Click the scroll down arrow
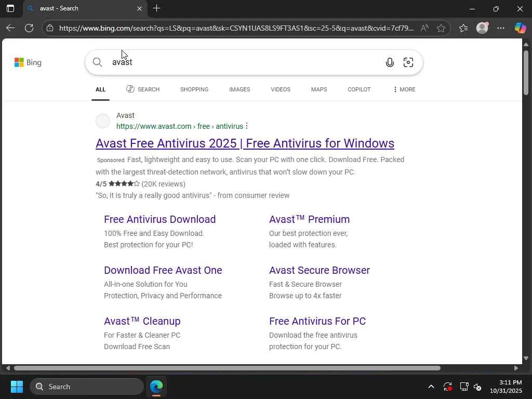Viewport: 532px width, 399px height. point(526,358)
